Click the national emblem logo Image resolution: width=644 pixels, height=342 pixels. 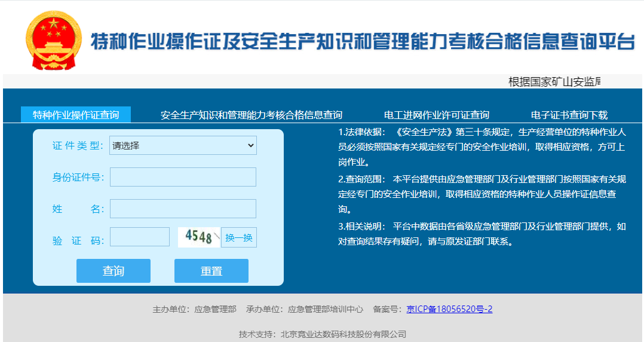(53, 40)
